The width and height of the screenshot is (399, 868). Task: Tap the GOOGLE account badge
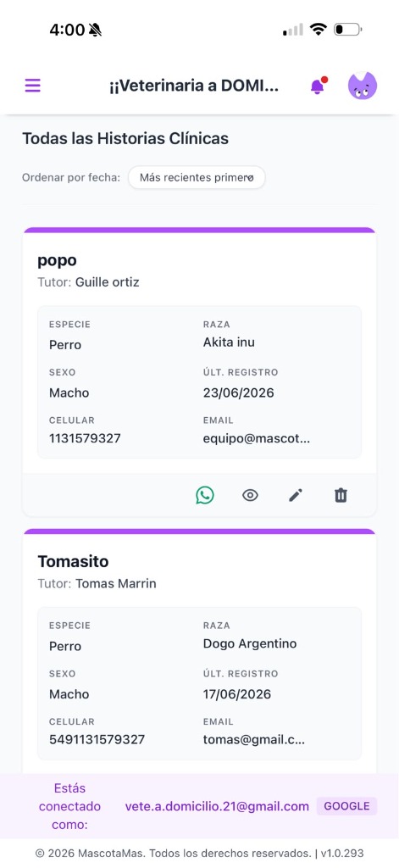tap(346, 806)
